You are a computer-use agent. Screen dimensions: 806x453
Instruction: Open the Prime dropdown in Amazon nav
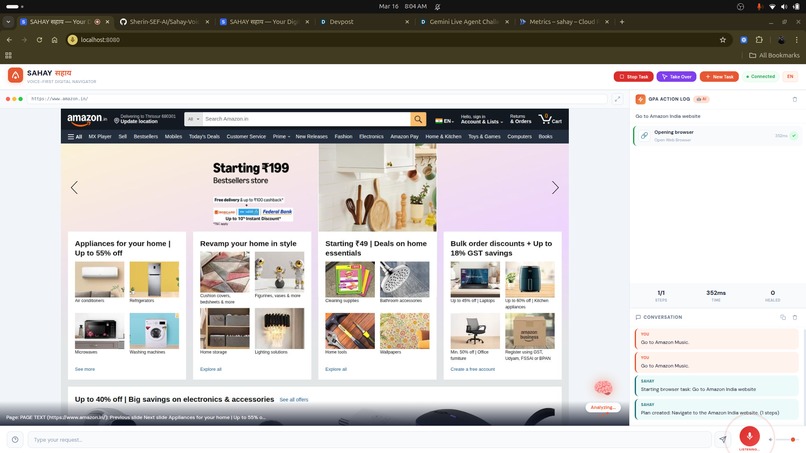click(x=281, y=137)
